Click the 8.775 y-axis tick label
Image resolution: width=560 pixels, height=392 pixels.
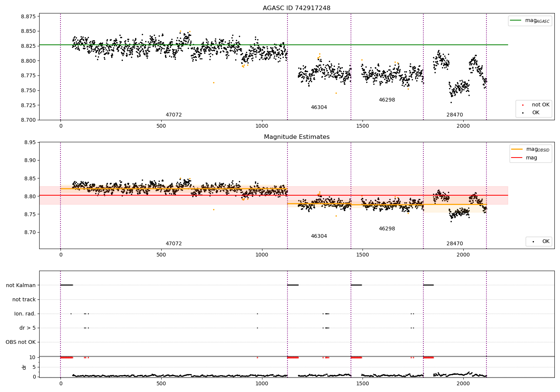pyautogui.click(x=28, y=76)
